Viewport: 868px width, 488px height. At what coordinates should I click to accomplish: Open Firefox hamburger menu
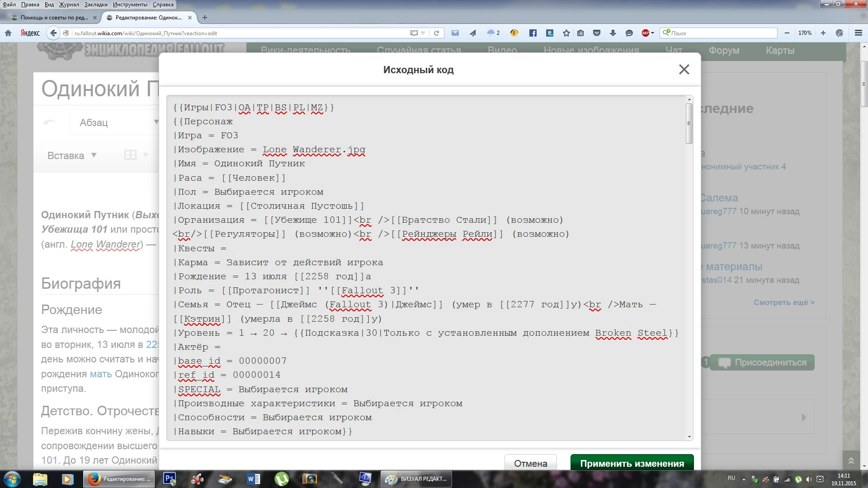[x=858, y=33]
